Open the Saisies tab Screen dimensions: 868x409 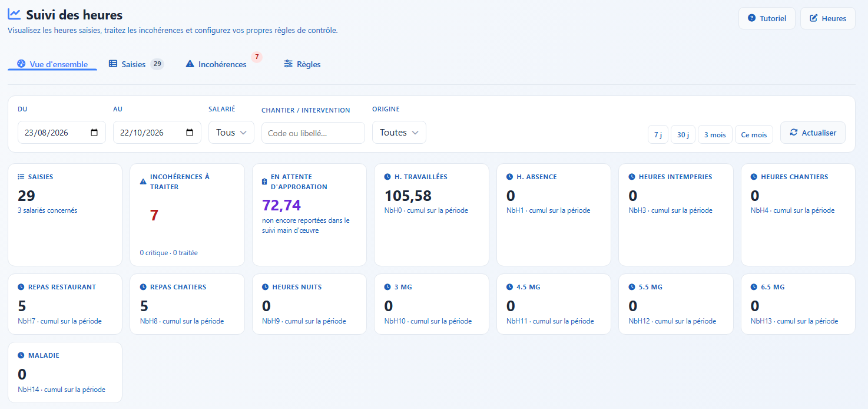point(137,64)
